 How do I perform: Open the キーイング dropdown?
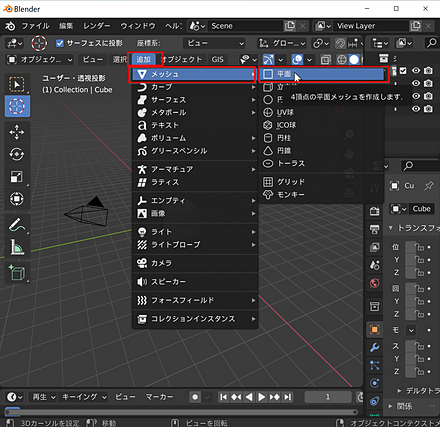click(84, 397)
